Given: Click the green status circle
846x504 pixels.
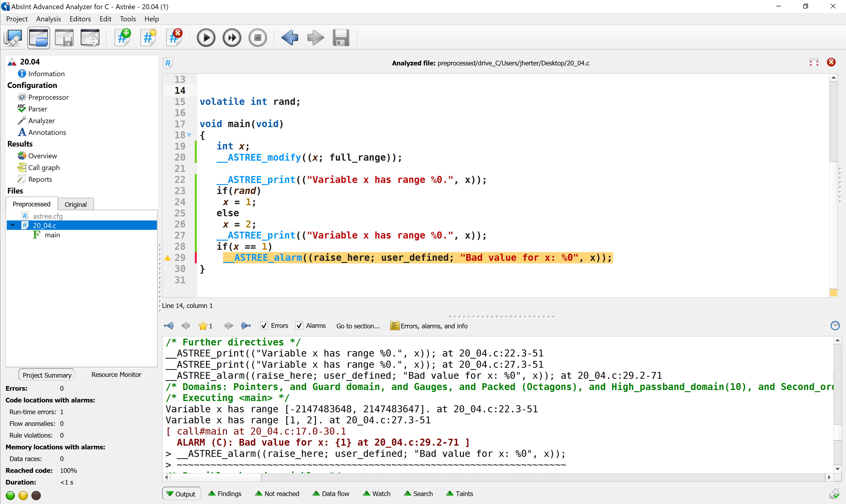Looking at the screenshot, I should [11, 496].
